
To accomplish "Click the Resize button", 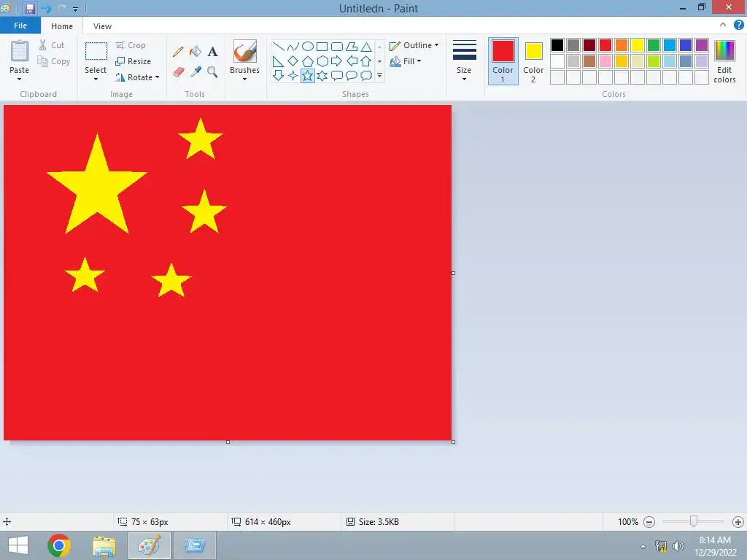I will click(x=133, y=61).
